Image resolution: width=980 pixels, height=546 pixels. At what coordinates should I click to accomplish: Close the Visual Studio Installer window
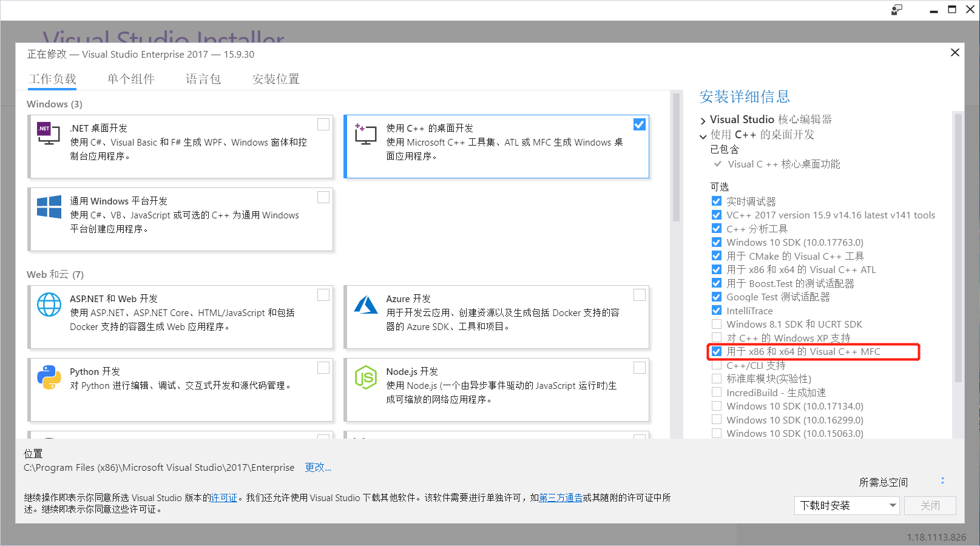pyautogui.click(x=970, y=10)
